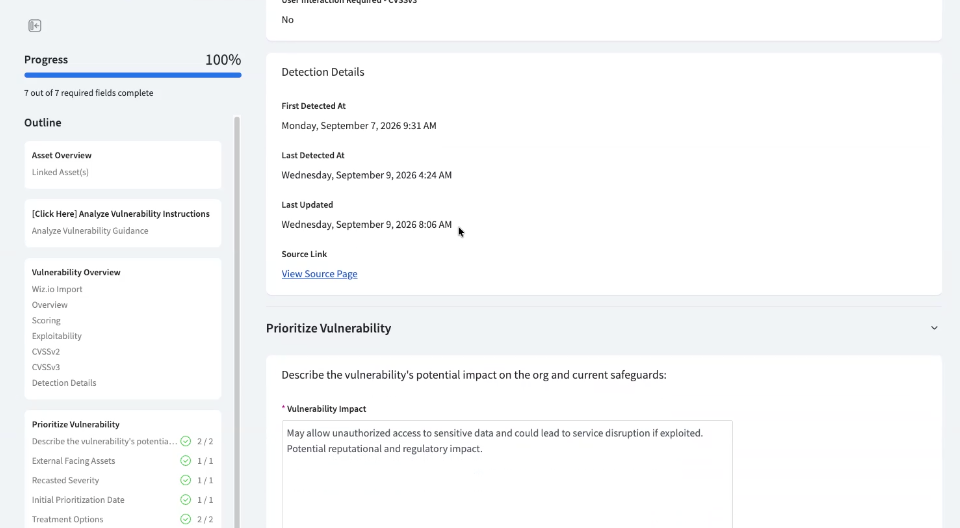Image resolution: width=960 pixels, height=528 pixels.
Task: Jump to Detection Details outline item
Action: 64,383
